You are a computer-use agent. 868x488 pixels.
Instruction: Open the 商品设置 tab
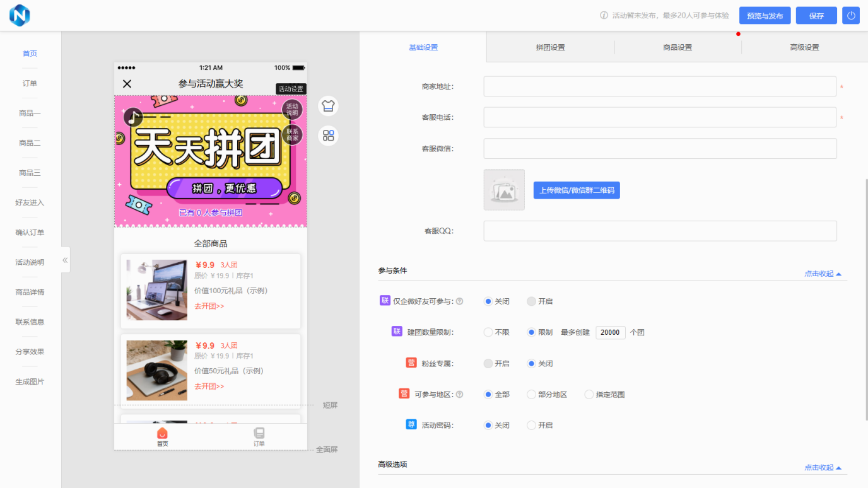[x=677, y=47]
